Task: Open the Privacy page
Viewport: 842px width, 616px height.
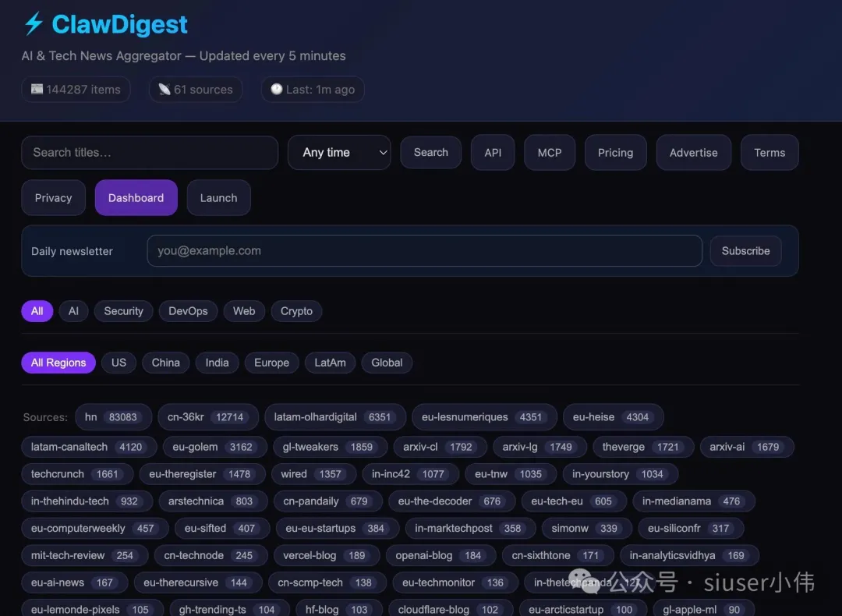Action: tap(53, 197)
